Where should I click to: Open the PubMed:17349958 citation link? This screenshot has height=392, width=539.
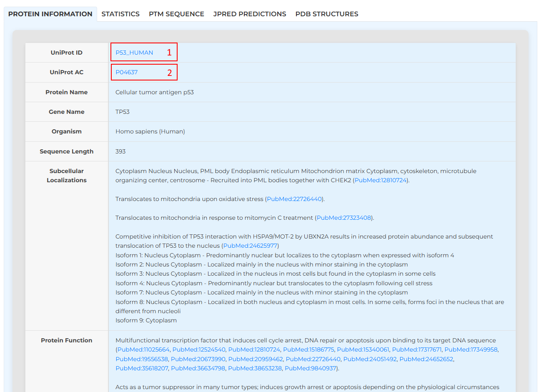click(x=471, y=349)
